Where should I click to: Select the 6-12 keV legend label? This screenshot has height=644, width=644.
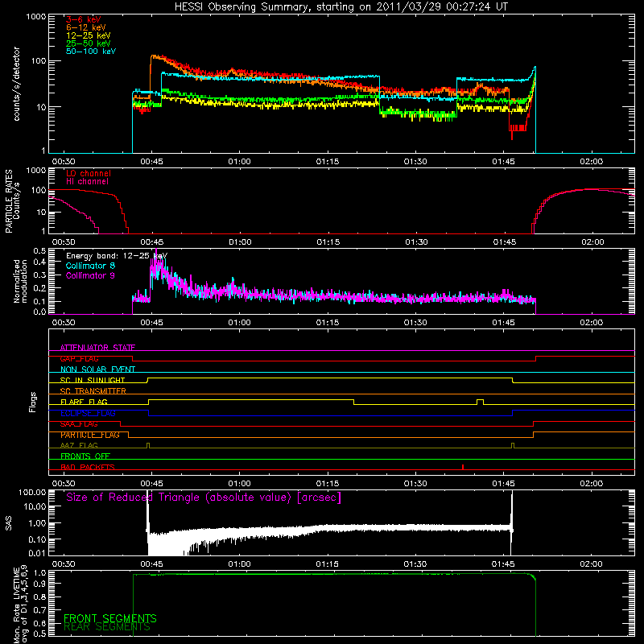[x=86, y=27]
